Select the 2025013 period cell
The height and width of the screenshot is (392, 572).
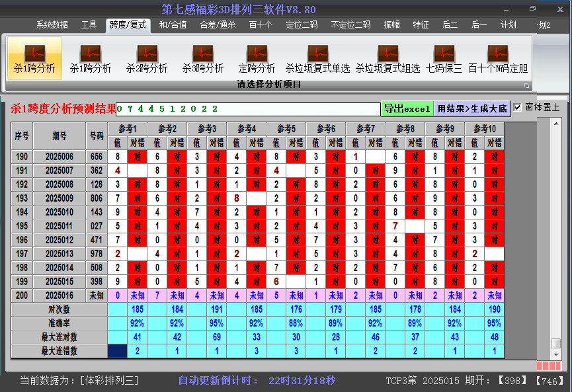coord(60,254)
